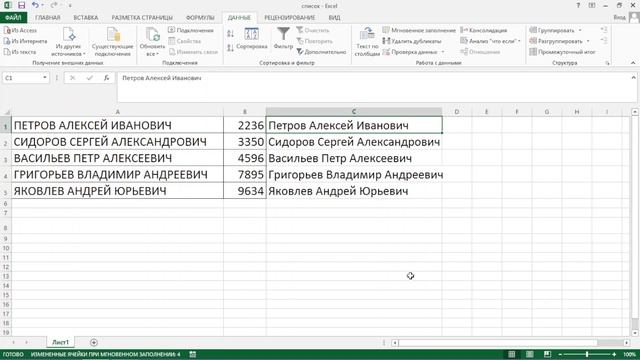Open the Сортировка dialog
The width and height of the screenshot is (640, 360).
tap(251, 39)
